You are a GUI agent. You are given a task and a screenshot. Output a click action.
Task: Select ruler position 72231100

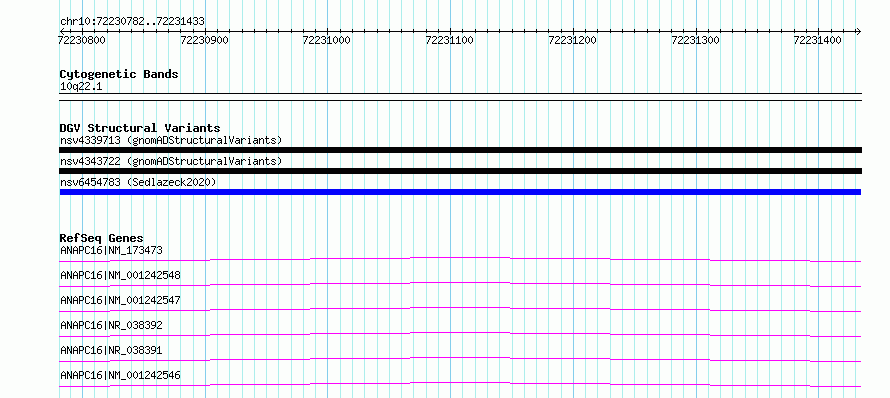450,40
